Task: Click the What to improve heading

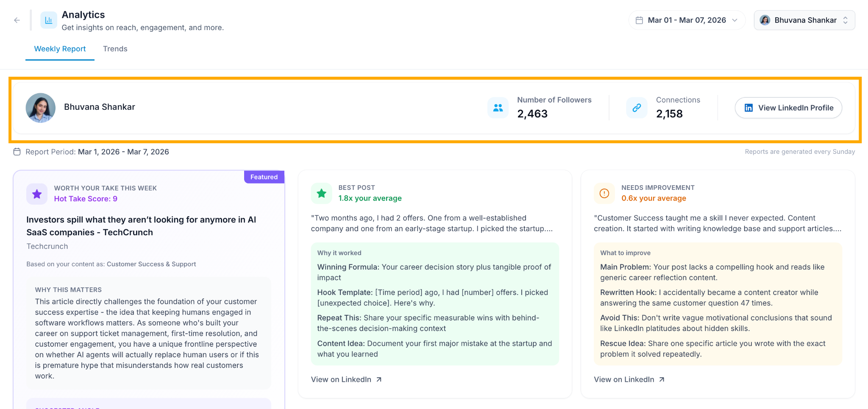Action: coord(625,253)
